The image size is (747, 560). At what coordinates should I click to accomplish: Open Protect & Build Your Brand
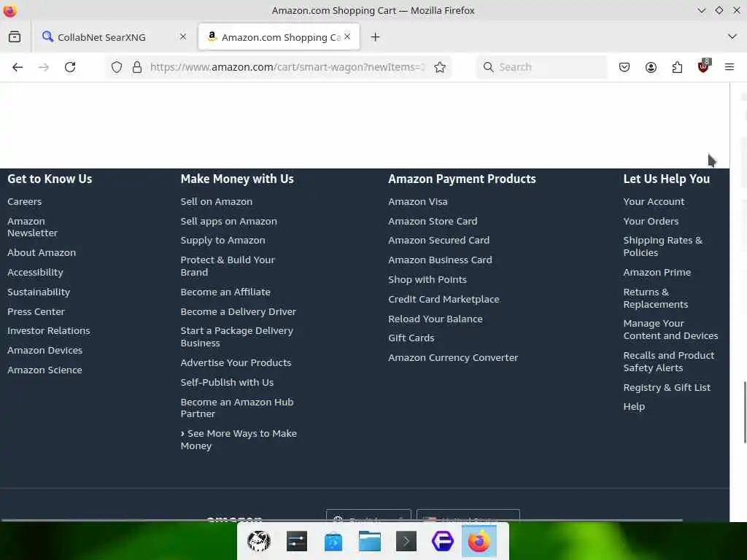228,265
